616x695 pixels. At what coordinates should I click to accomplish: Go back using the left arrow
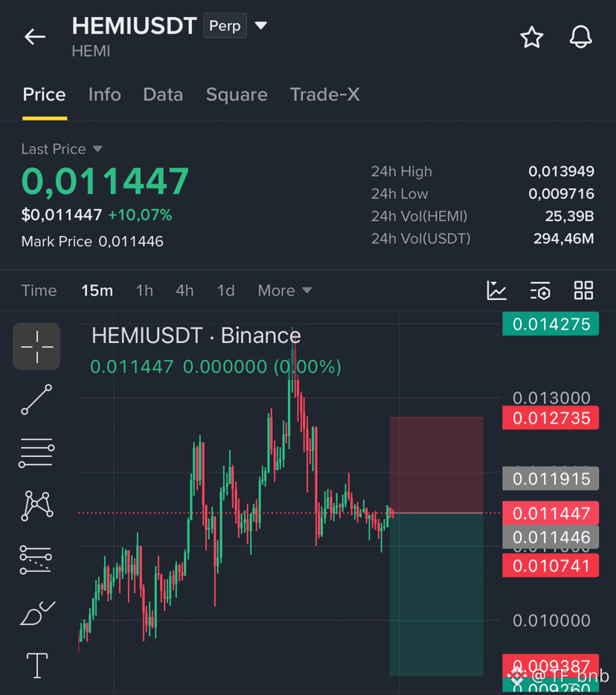point(35,36)
